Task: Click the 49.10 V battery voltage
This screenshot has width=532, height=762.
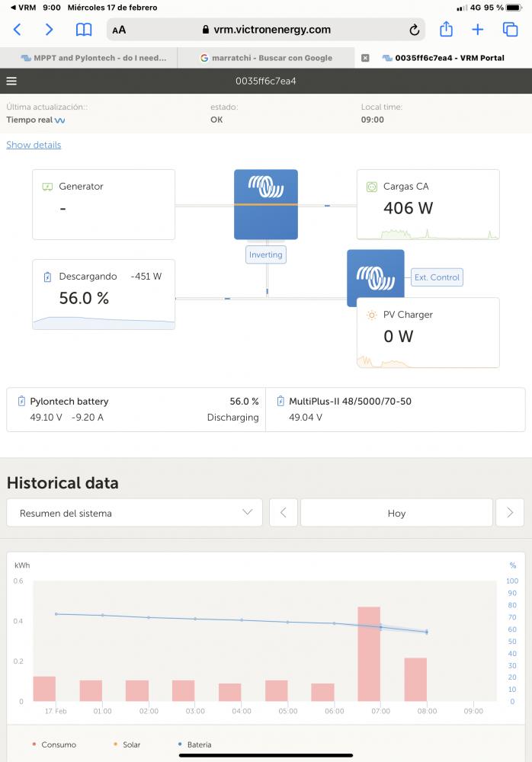Action: pyautogui.click(x=46, y=418)
